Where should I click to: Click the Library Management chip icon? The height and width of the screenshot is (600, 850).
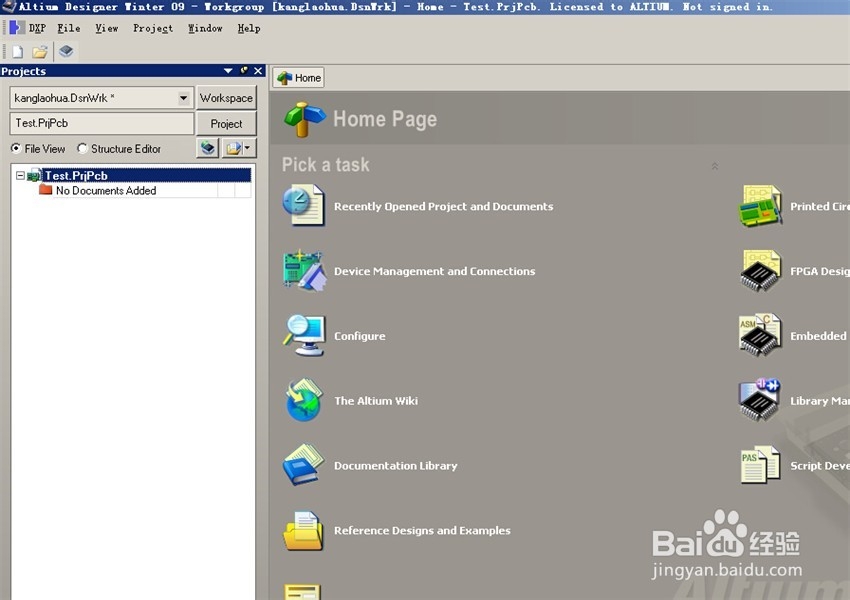(761, 400)
